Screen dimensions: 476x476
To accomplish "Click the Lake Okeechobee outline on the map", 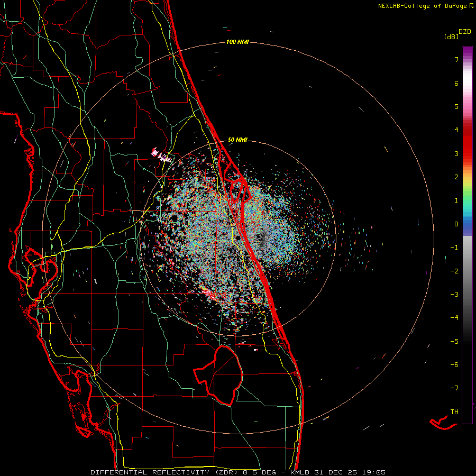I will [x=218, y=375].
